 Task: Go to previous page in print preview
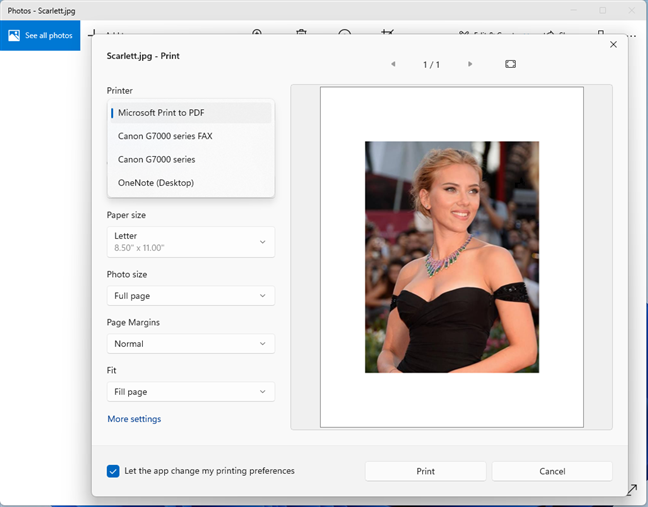[393, 64]
